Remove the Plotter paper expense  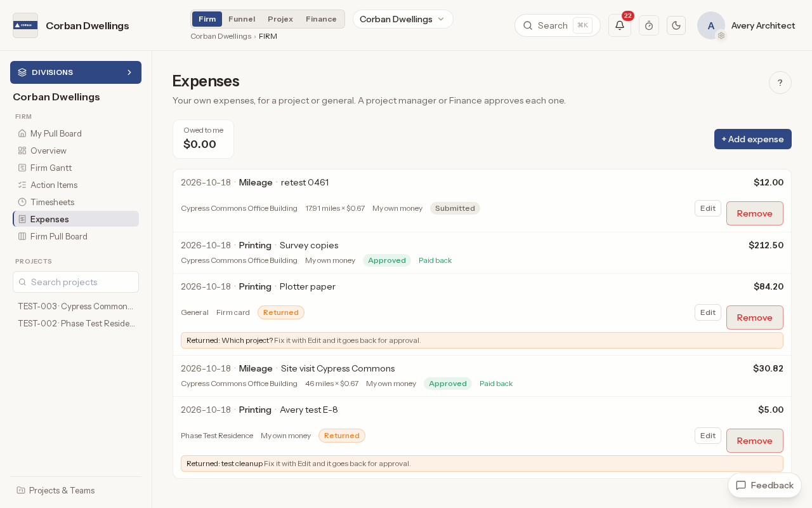tap(755, 317)
